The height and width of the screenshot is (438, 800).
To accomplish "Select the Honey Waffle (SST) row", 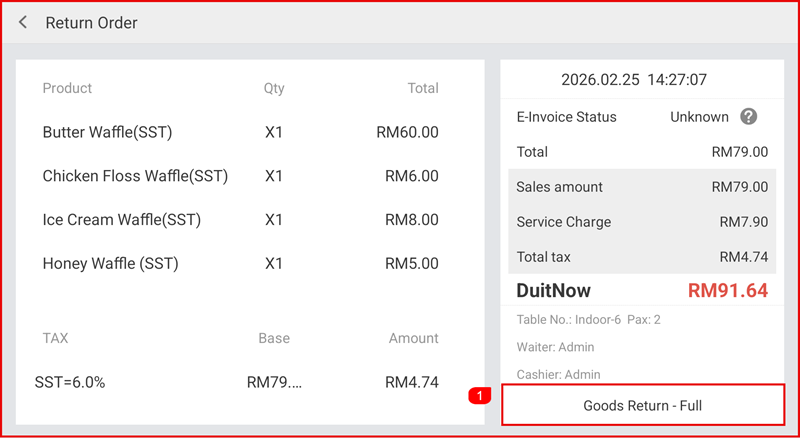I will (x=240, y=264).
